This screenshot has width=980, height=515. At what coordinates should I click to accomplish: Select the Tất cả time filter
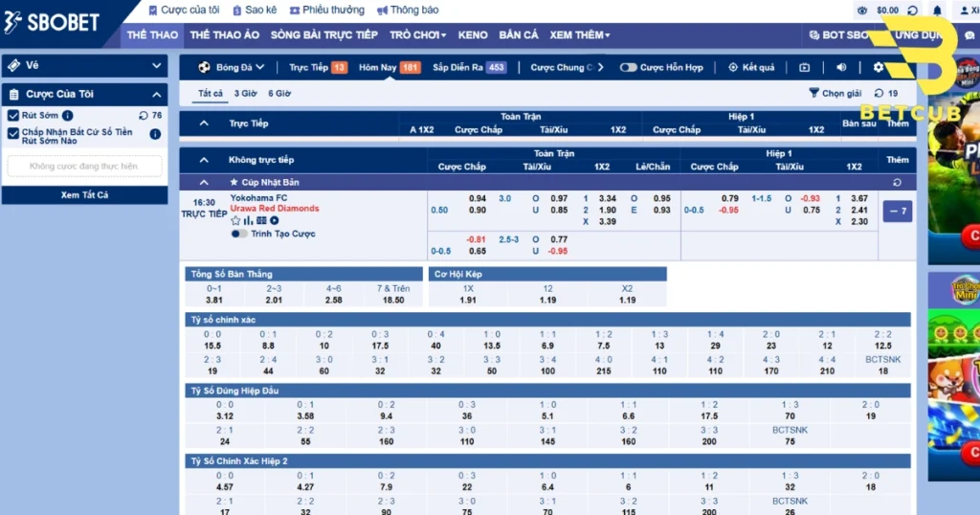210,93
